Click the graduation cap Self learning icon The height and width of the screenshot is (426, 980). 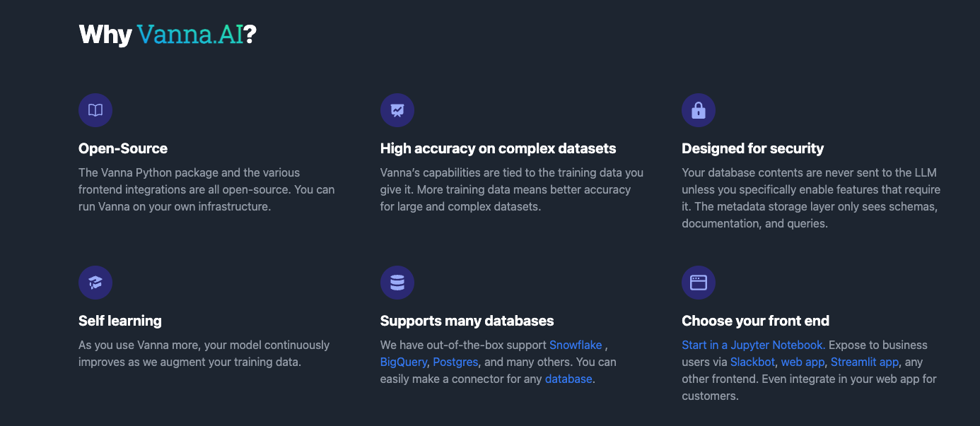(95, 283)
